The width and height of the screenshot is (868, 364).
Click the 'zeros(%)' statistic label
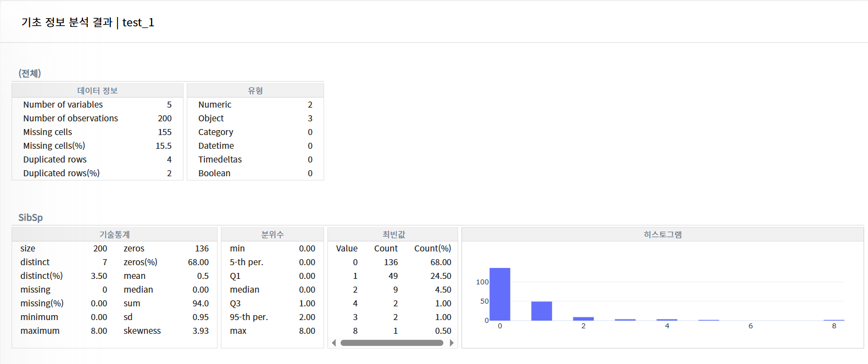click(140, 262)
